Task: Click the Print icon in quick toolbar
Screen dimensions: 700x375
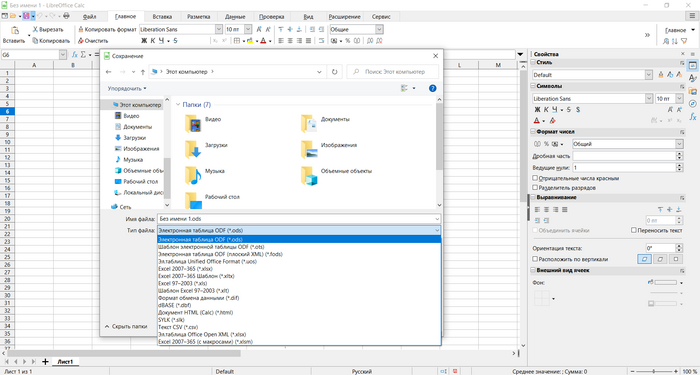Action: coord(67,16)
